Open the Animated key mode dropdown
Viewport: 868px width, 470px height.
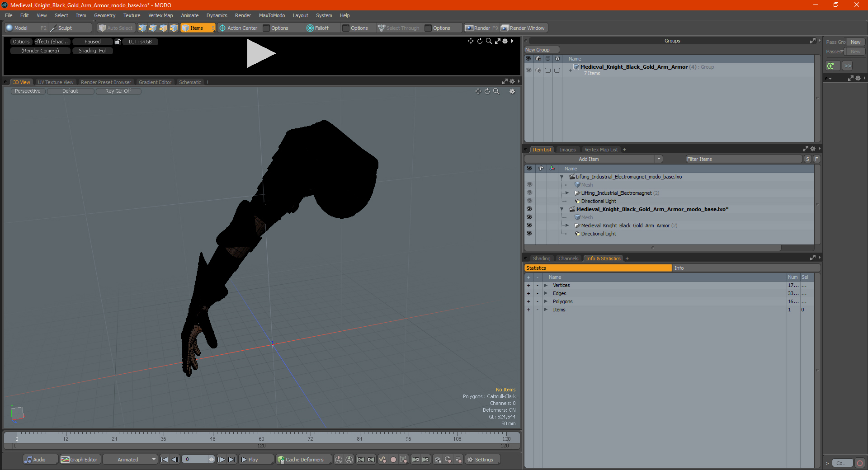click(x=130, y=460)
